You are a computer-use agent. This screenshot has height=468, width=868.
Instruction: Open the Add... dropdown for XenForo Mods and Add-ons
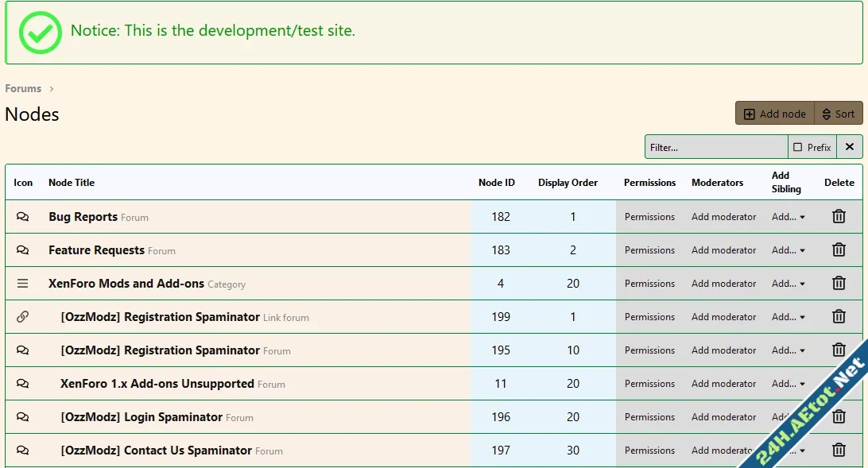788,283
